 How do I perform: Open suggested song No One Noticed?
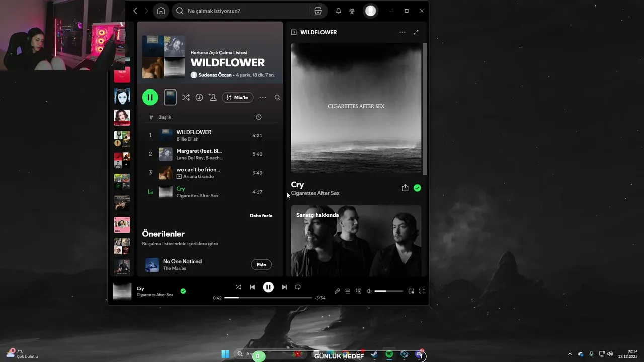point(182,261)
